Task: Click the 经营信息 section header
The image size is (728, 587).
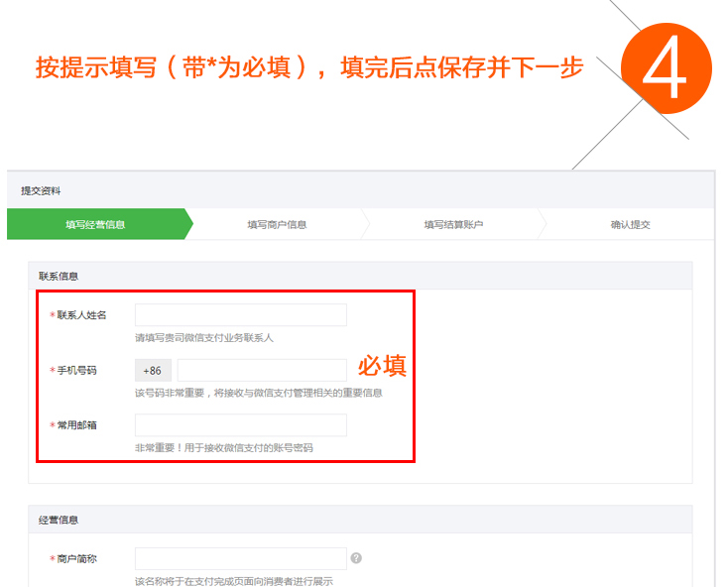Action: 360,520
